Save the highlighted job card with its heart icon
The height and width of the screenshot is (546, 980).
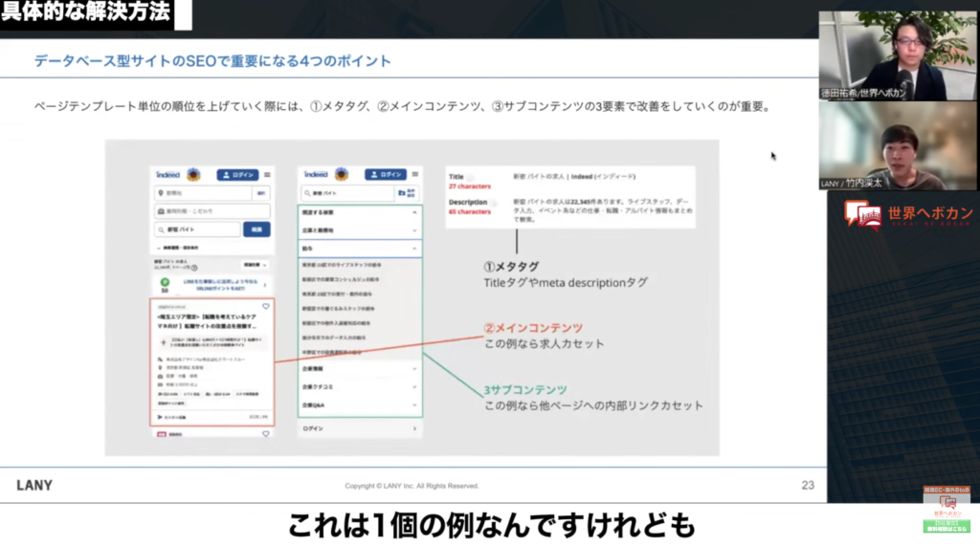click(x=266, y=307)
